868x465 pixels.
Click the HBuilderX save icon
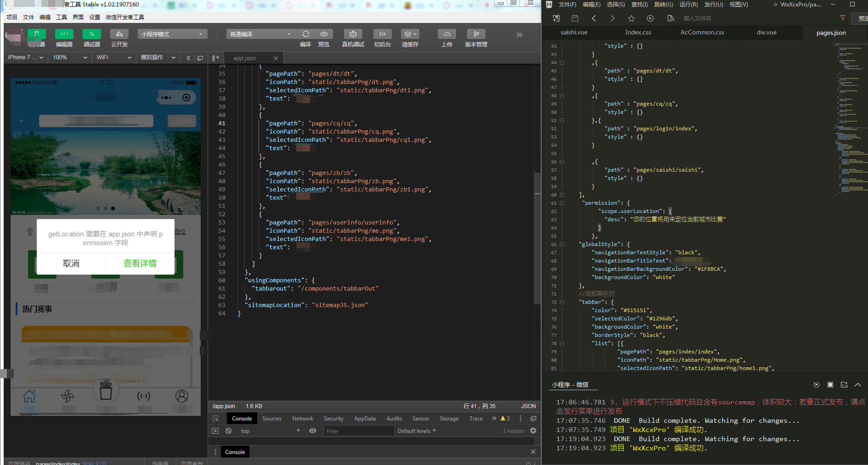pyautogui.click(x=575, y=18)
